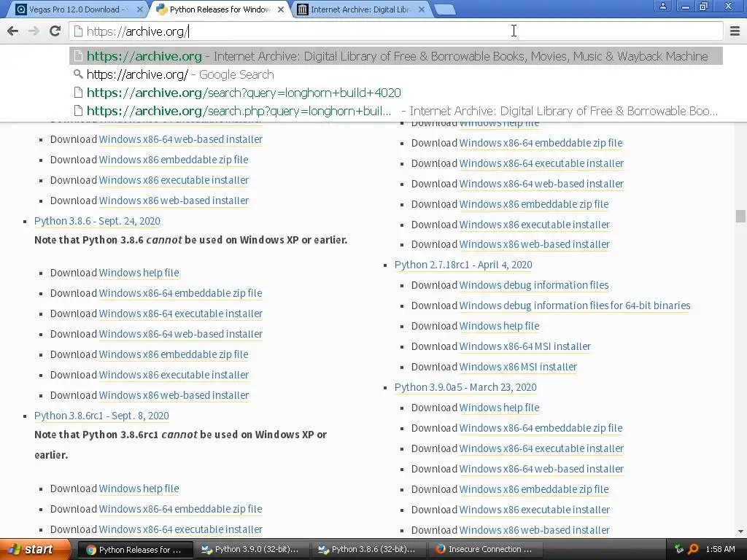Download x86 embeddable zip under Python 3.9.0a5
The height and width of the screenshot is (560, 747).
click(534, 489)
